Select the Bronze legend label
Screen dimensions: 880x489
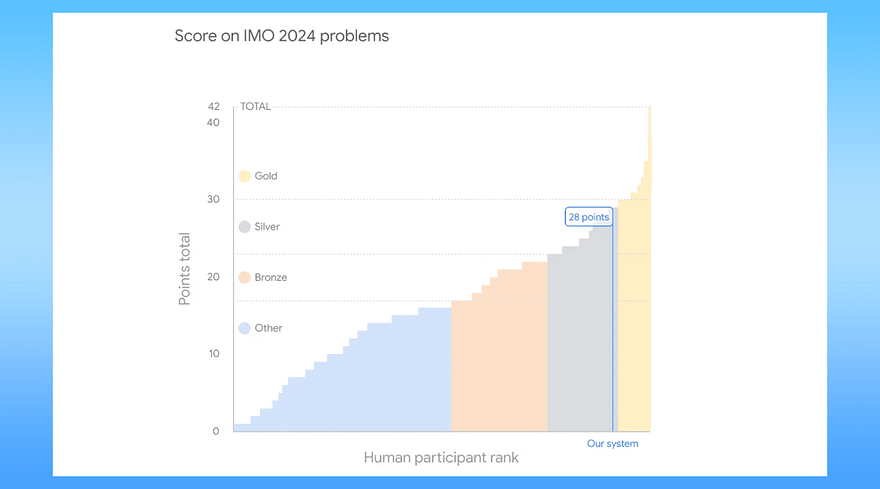(271, 277)
